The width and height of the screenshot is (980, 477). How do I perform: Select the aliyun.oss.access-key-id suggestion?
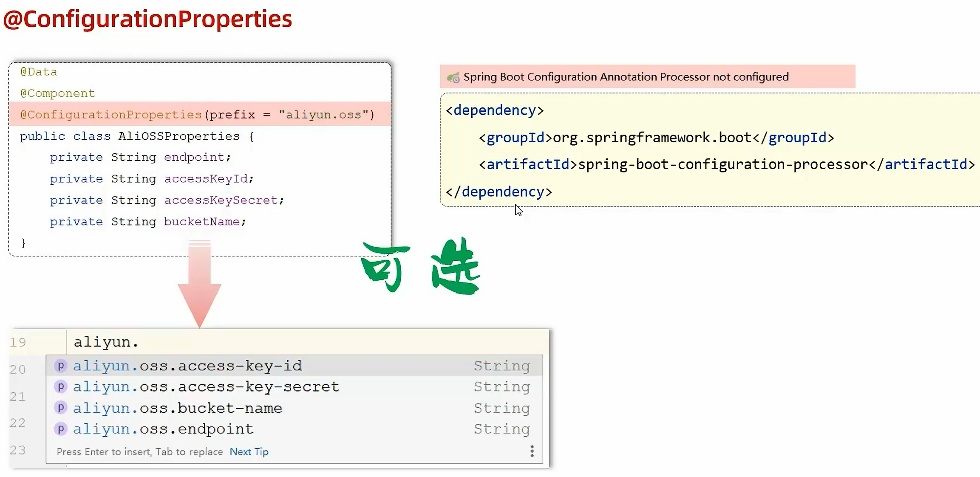(x=187, y=366)
